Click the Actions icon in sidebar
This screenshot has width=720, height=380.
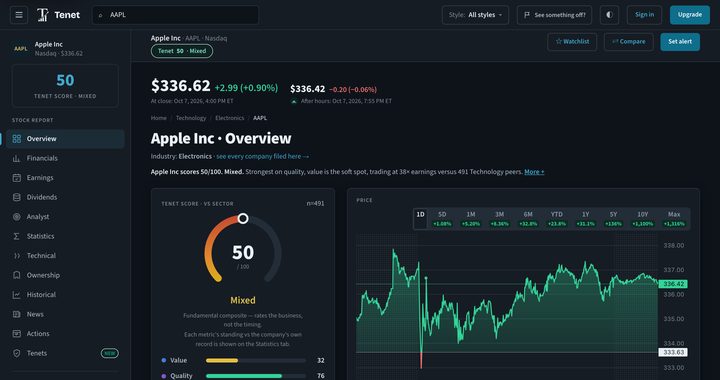coord(17,334)
